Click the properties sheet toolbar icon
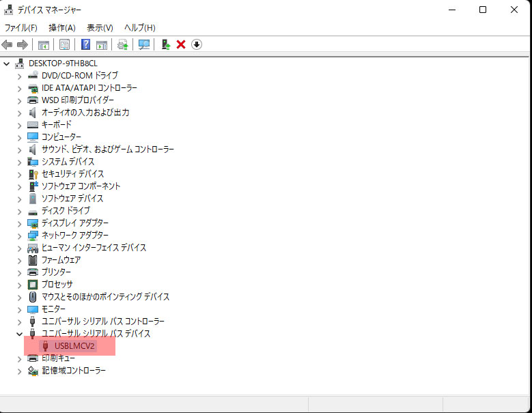532x413 pixels. pyautogui.click(x=64, y=44)
